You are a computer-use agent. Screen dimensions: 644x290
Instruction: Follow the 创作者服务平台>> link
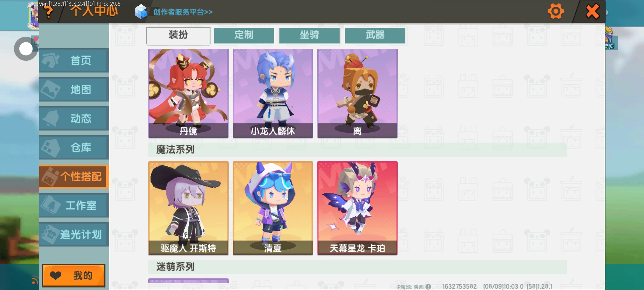pyautogui.click(x=183, y=12)
